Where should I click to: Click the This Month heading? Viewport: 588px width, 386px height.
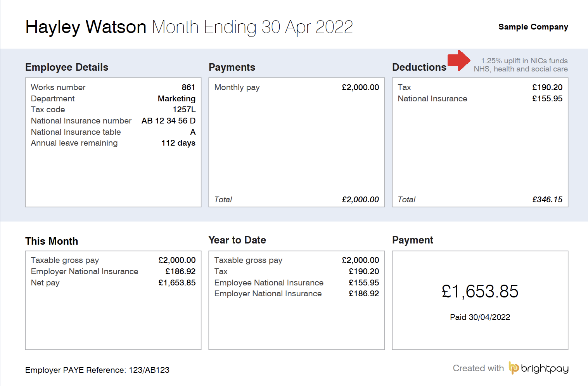click(52, 241)
